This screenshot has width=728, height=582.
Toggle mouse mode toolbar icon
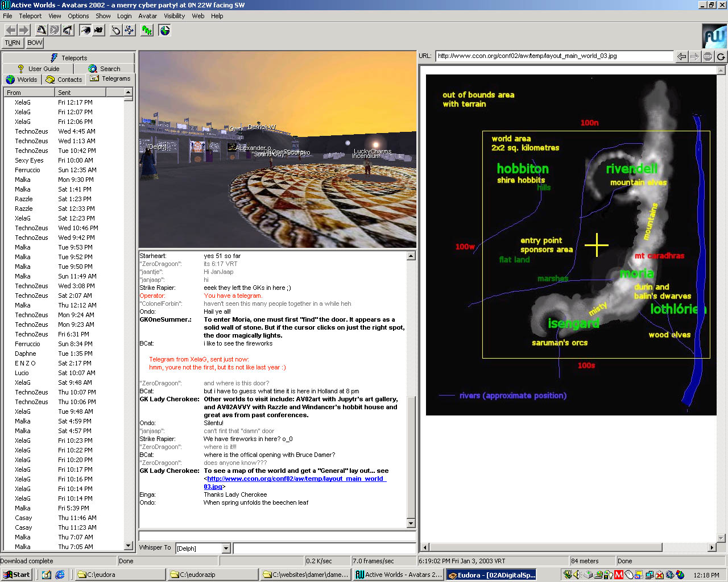[x=116, y=30]
